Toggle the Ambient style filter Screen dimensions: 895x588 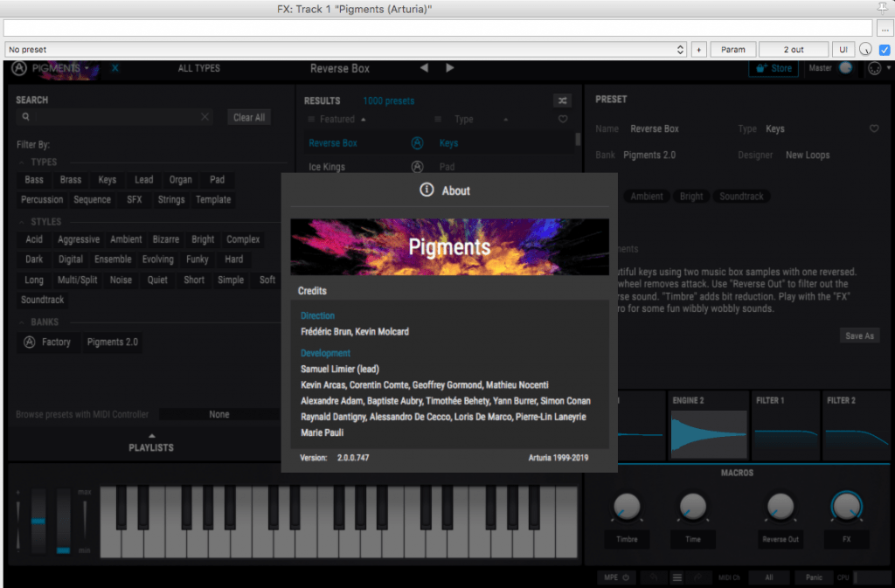tap(126, 239)
